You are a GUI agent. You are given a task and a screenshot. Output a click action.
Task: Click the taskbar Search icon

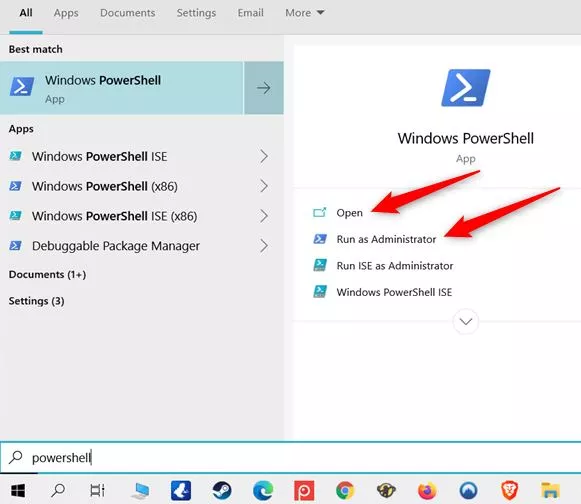point(58,491)
